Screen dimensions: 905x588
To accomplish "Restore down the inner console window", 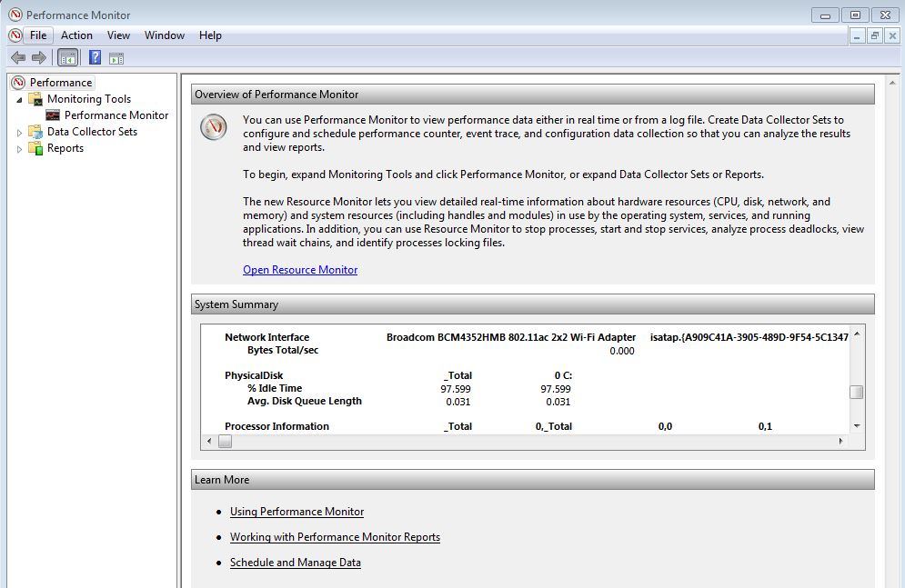I will 875,35.
